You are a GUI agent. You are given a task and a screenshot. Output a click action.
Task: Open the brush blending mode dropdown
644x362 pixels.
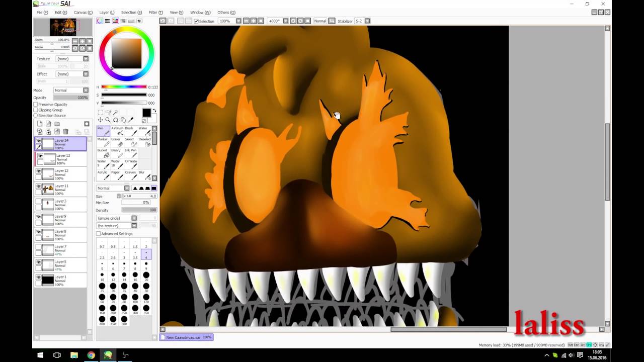click(113, 188)
